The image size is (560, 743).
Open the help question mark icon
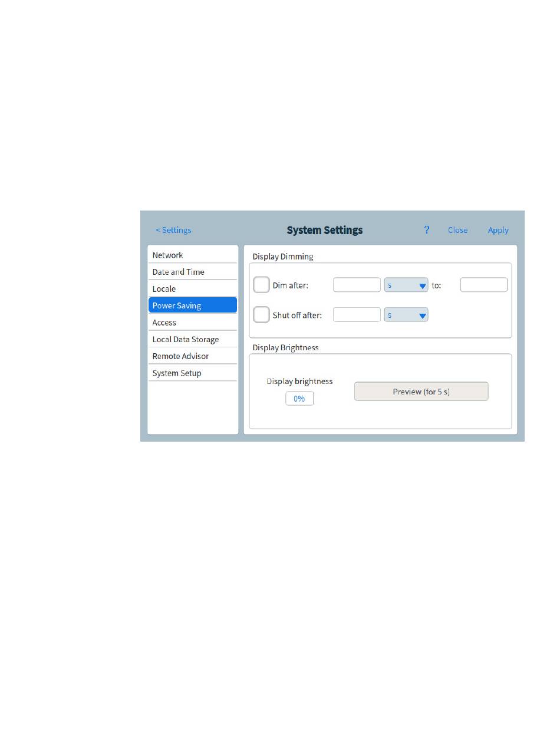pyautogui.click(x=427, y=230)
